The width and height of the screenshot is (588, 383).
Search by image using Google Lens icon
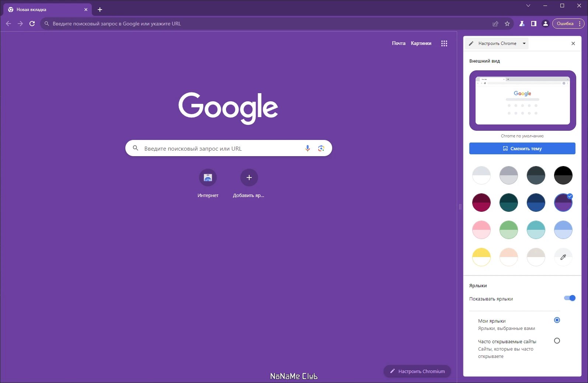tap(321, 148)
